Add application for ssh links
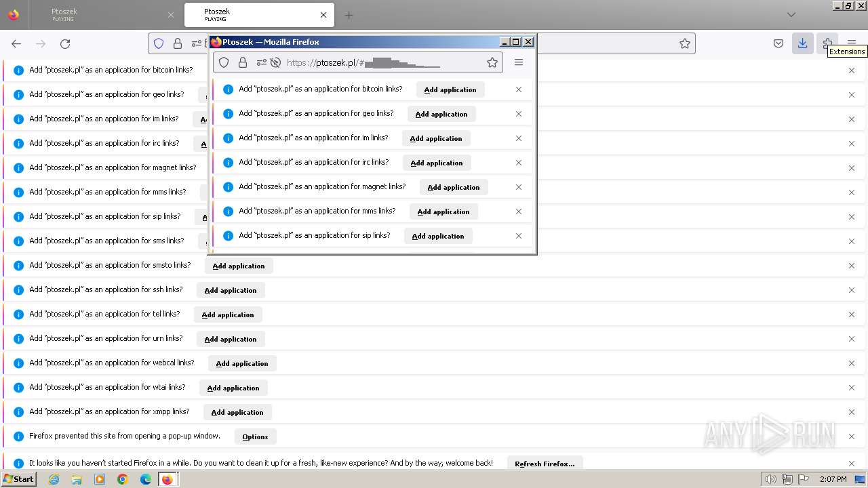The height and width of the screenshot is (488, 868). [x=231, y=290]
